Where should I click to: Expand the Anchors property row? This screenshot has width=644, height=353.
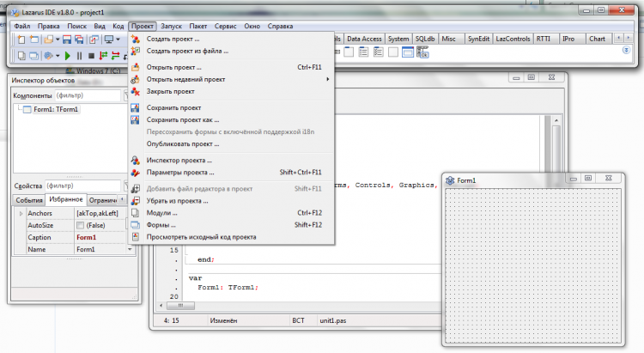[x=21, y=213]
